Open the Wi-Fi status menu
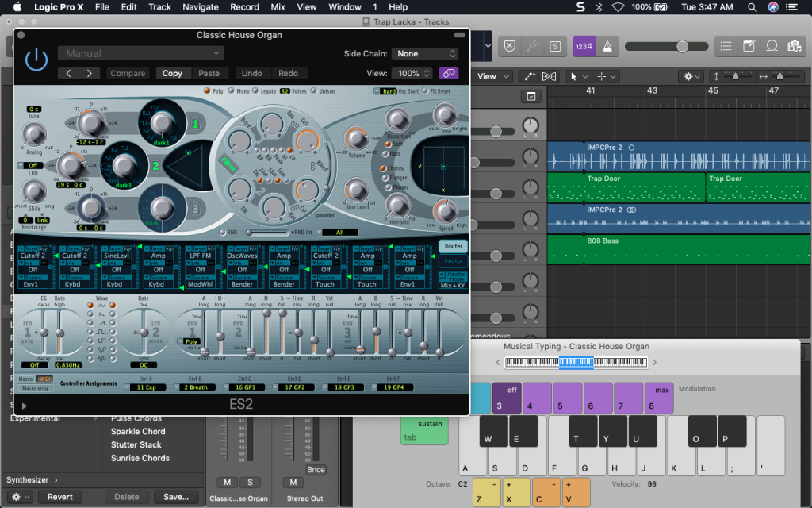Viewport: 812px width, 508px height. click(x=618, y=6)
